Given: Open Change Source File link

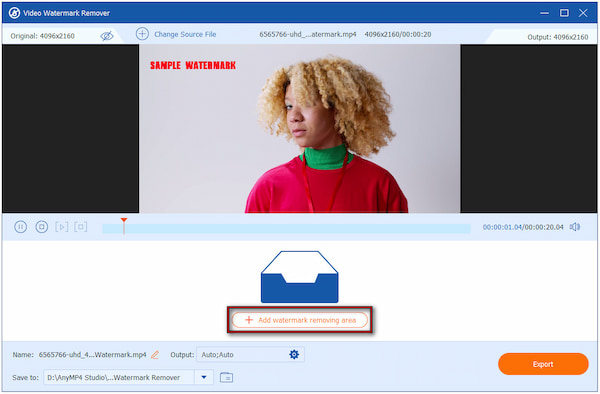Looking at the screenshot, I should click(185, 34).
